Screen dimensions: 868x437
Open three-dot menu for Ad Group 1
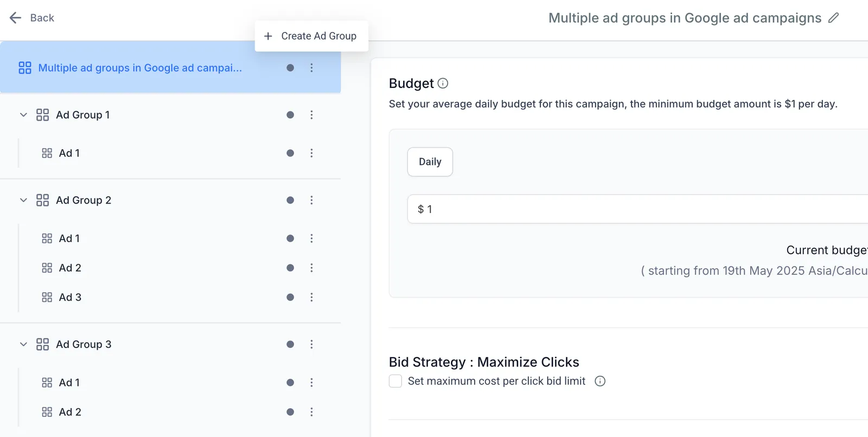(311, 115)
